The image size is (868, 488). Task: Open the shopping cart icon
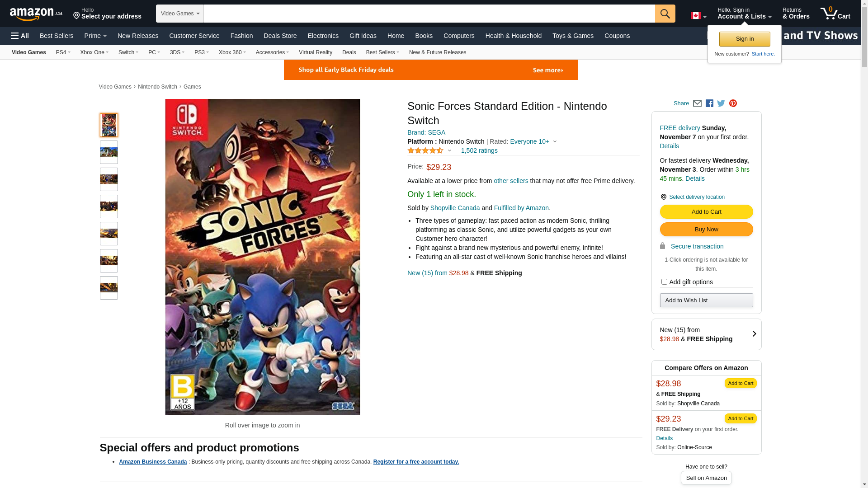(x=835, y=14)
